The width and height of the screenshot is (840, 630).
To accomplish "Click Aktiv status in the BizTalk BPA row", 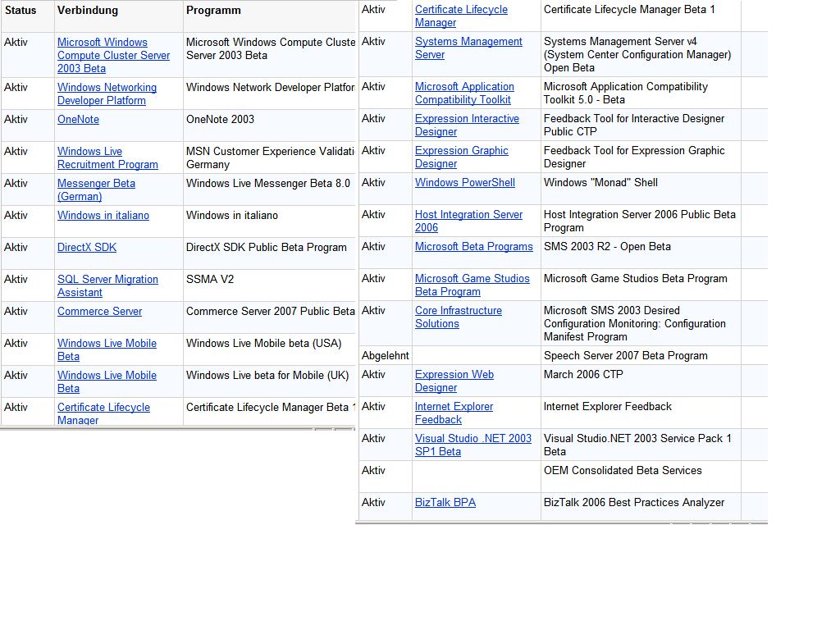I will [x=373, y=503].
